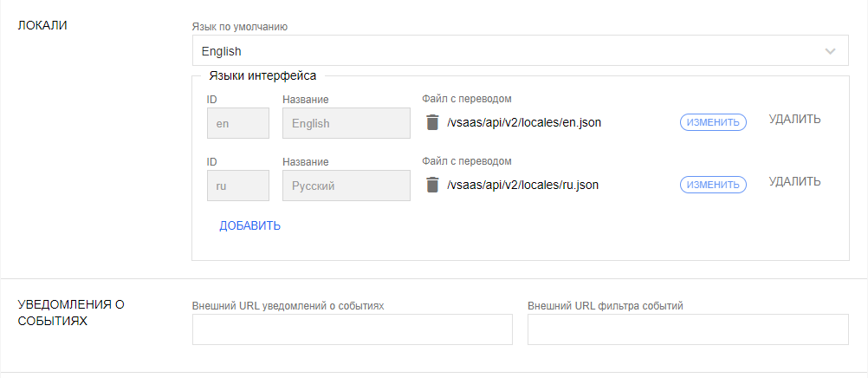
Task: Focus the 'Внешний URL уведомлений о событиях' input
Action: [x=352, y=329]
